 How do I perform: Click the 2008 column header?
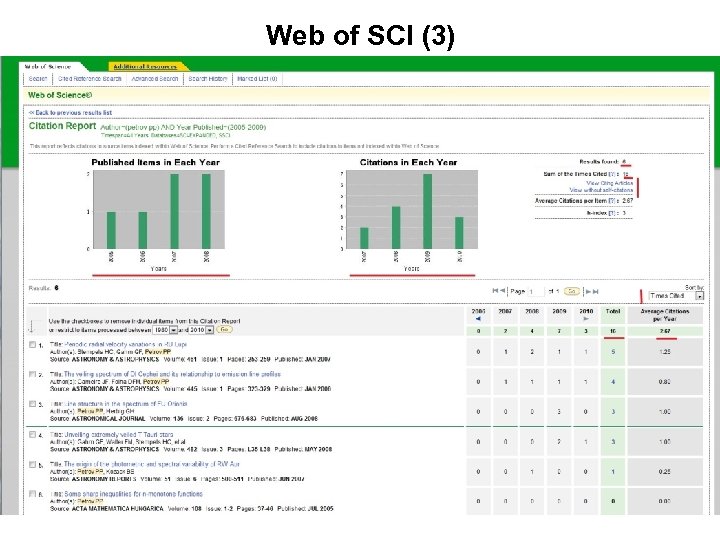click(x=532, y=311)
